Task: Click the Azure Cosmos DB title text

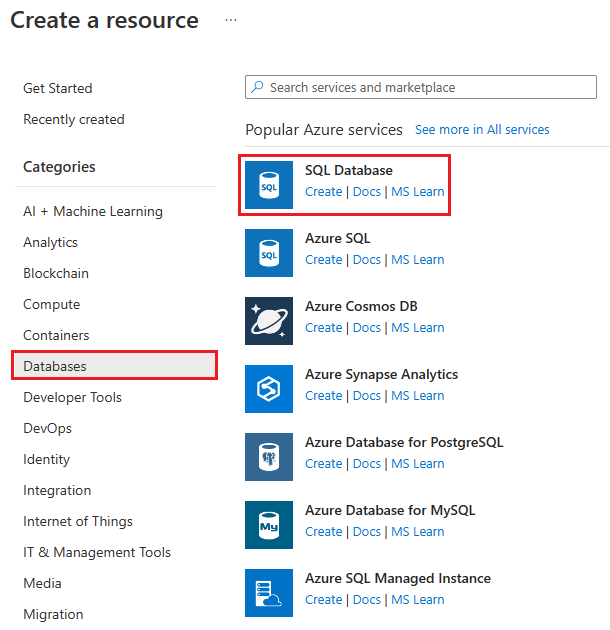Action: pos(361,306)
